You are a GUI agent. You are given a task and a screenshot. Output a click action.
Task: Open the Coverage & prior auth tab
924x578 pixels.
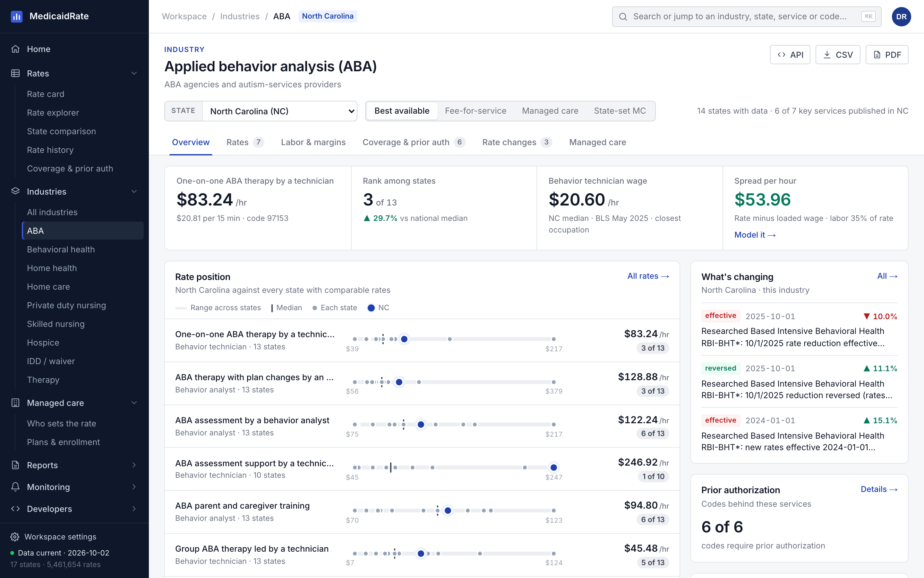point(414,142)
